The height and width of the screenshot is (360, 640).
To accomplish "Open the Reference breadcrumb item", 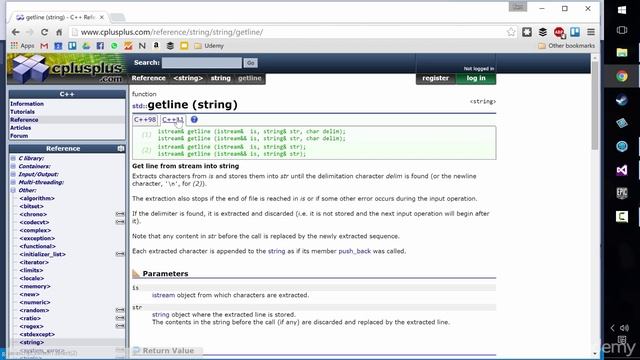I will 149,78.
